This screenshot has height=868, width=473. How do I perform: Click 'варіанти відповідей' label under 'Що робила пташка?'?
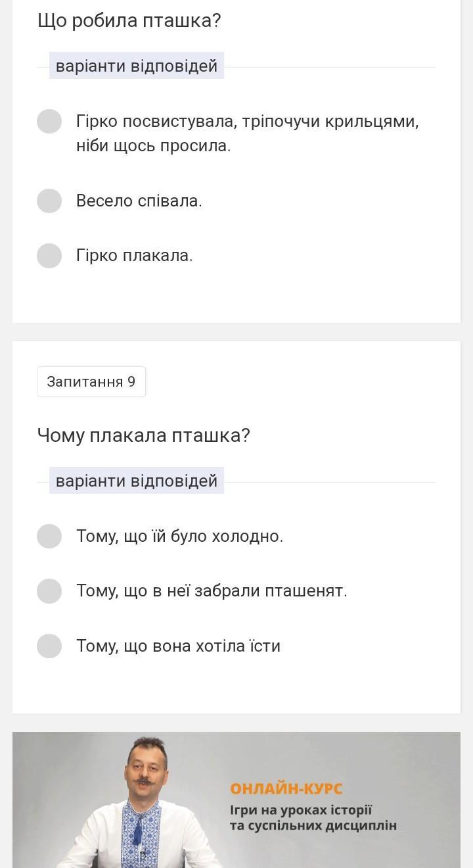[137, 66]
